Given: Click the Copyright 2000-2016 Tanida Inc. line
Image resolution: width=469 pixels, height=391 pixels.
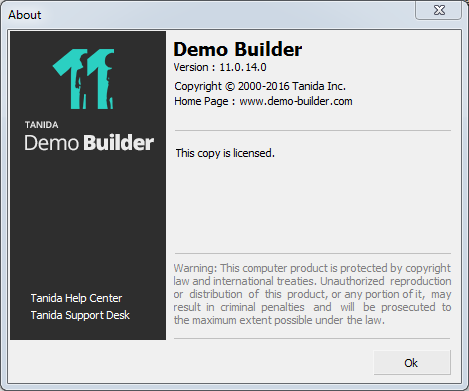Looking at the screenshot, I should coord(260,86).
